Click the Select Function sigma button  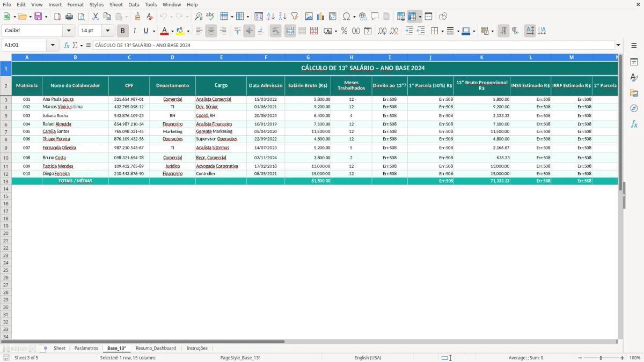(x=75, y=45)
